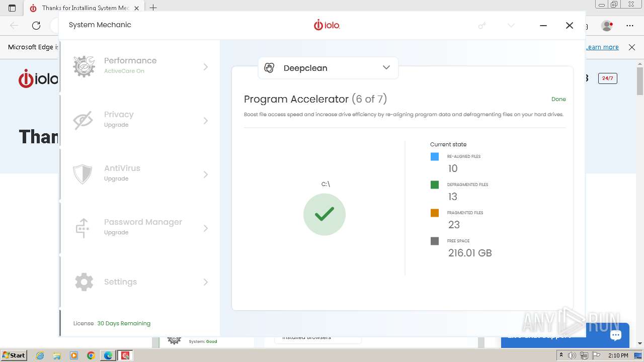Select the Performance menu item
The height and width of the screenshot is (362, 644).
click(x=140, y=66)
